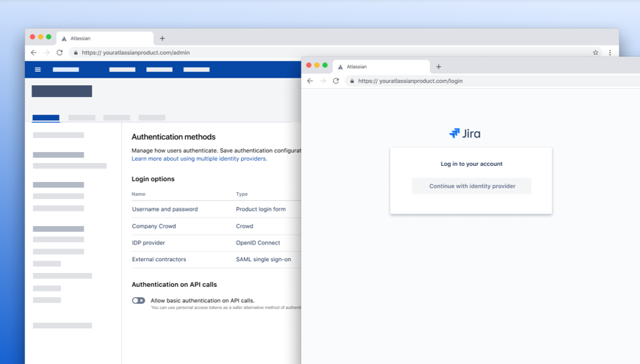Click the admin address bar URL

(x=135, y=53)
